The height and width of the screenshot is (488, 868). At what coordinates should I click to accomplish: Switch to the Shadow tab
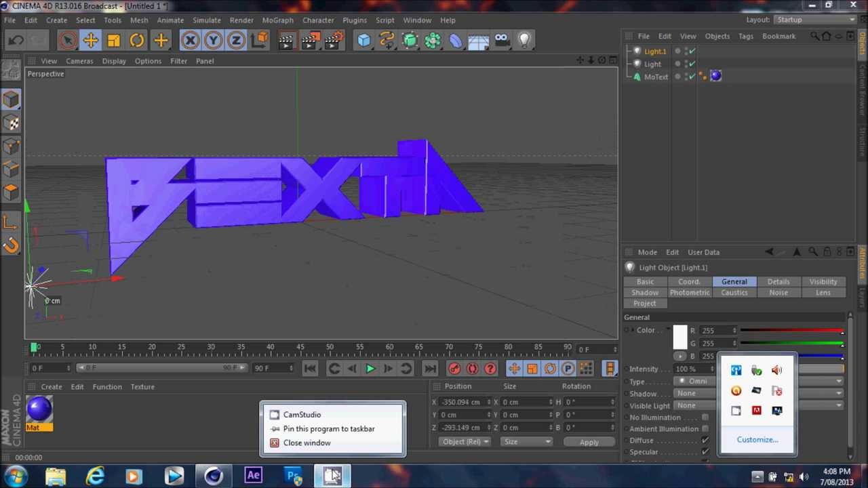click(645, 293)
